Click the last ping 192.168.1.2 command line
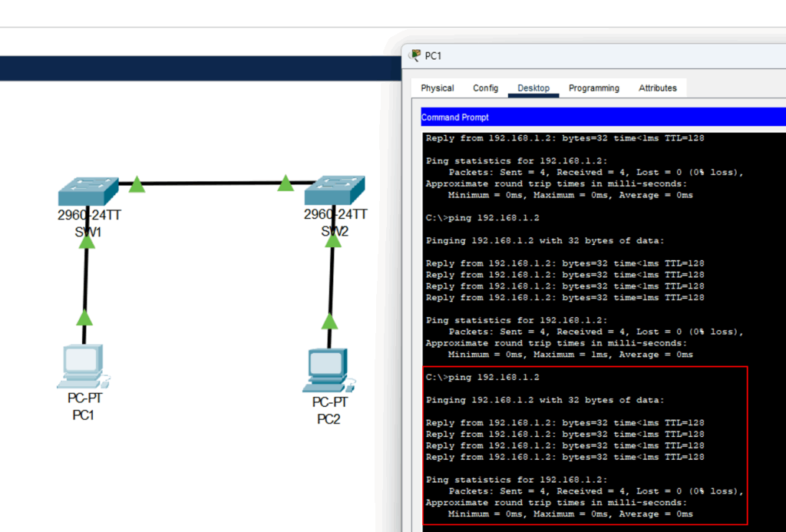The height and width of the screenshot is (532, 786). click(483, 377)
